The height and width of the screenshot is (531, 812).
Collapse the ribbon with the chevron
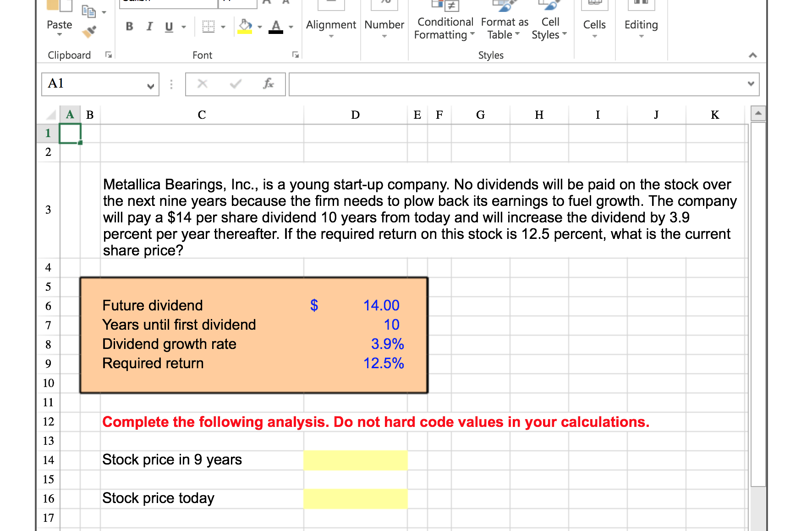click(x=753, y=55)
